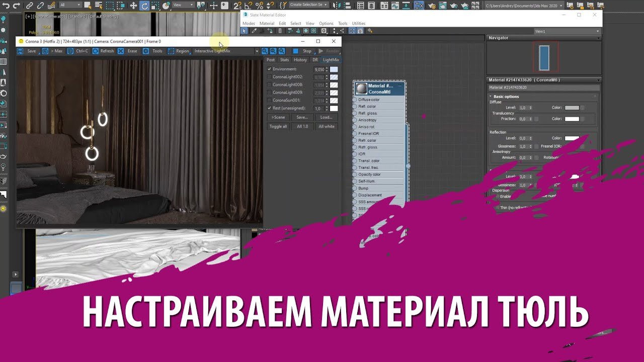
Task: Select the Move transform tool
Action: 133,6
